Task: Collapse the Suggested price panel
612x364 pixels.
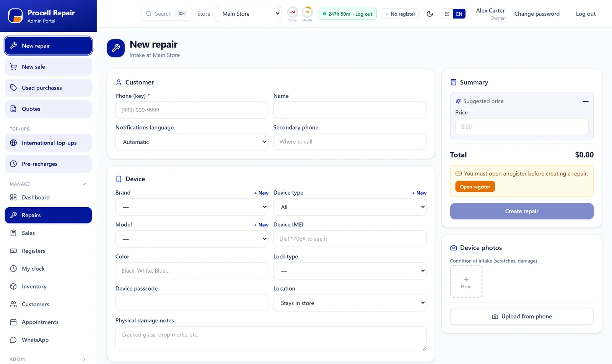Action: pos(585,101)
